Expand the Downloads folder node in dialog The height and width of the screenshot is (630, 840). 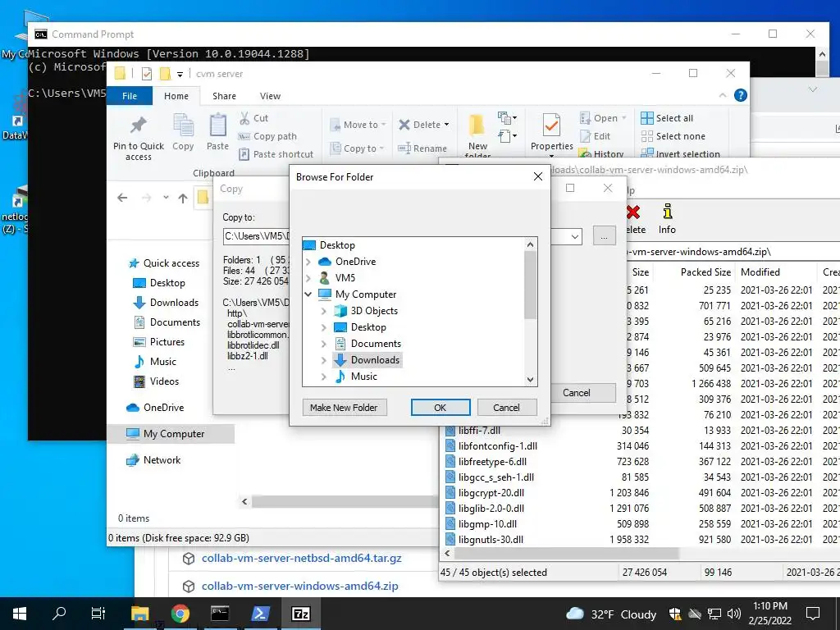tap(323, 360)
